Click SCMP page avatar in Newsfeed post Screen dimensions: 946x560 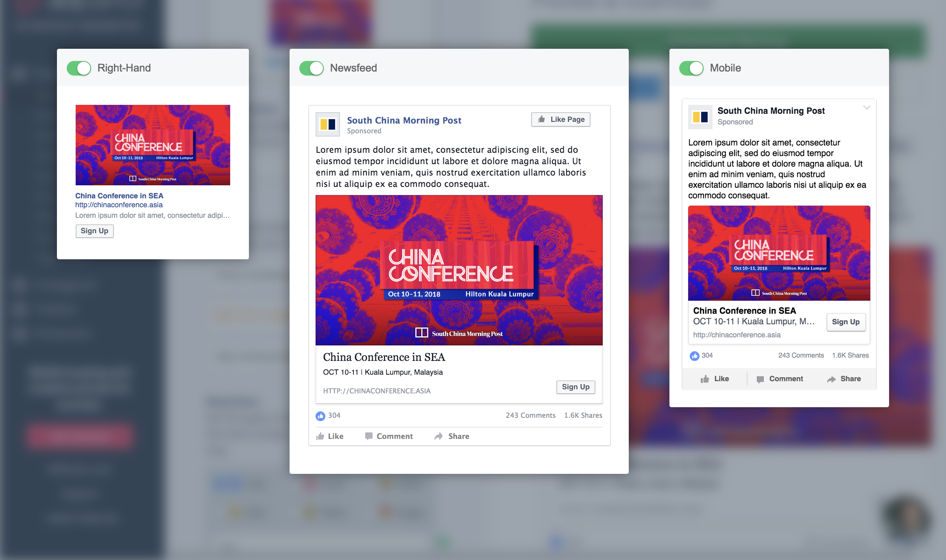point(328,124)
